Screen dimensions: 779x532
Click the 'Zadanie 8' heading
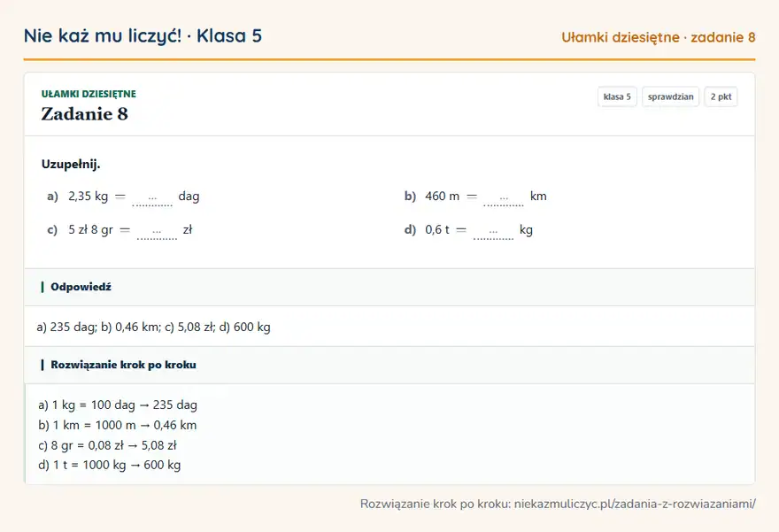pos(84,114)
